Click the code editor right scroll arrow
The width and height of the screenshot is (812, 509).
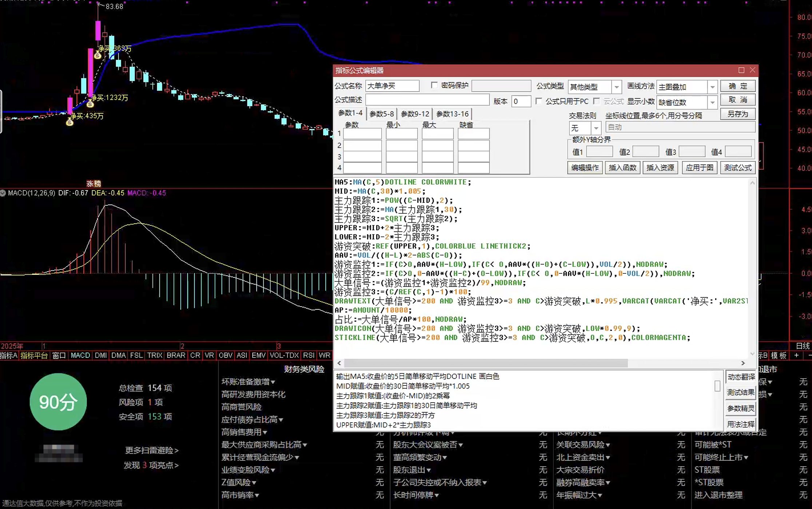pyautogui.click(x=743, y=363)
